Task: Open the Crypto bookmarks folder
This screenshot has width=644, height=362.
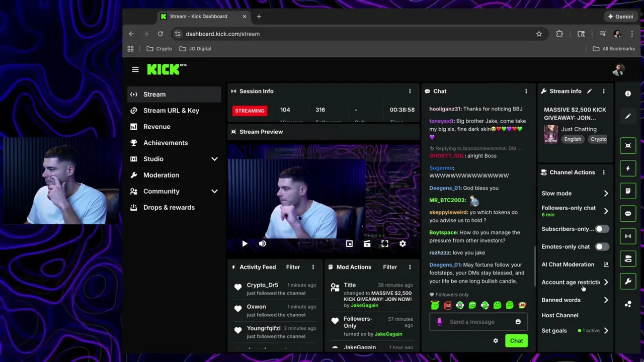Action: pyautogui.click(x=159, y=49)
